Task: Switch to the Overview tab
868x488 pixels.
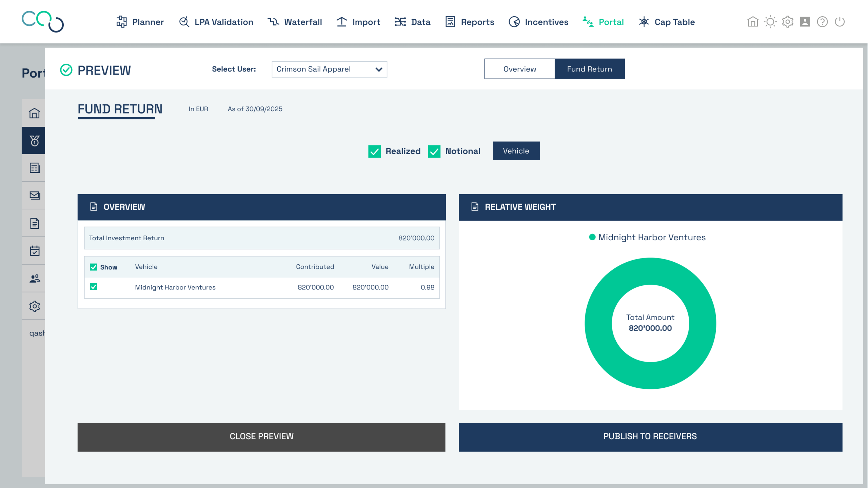Action: 519,69
